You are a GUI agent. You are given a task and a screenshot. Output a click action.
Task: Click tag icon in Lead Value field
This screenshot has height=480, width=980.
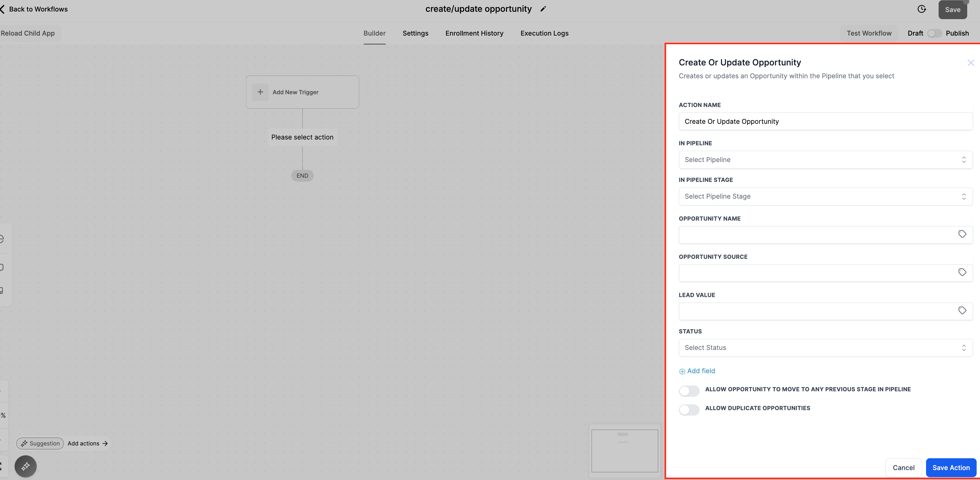tap(962, 311)
